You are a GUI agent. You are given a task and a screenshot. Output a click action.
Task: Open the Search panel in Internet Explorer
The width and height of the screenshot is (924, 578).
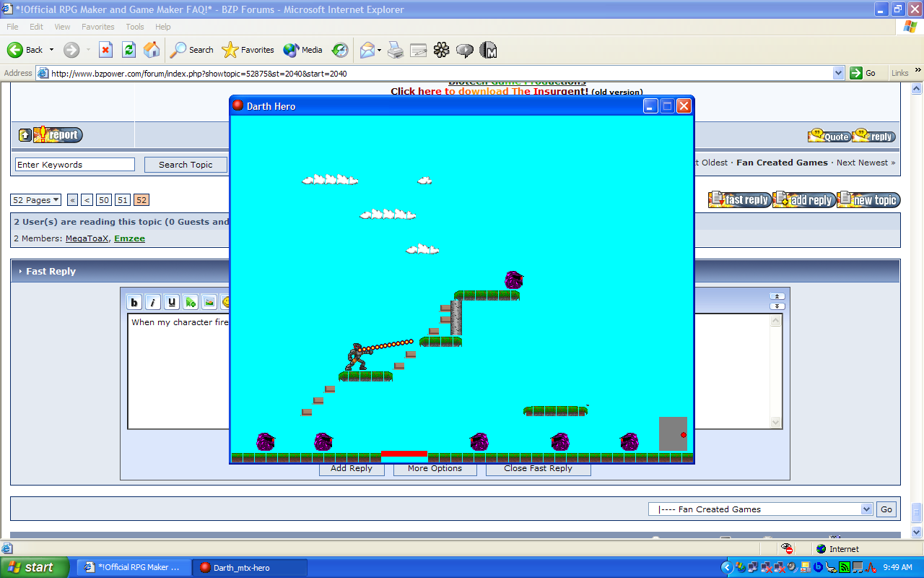191,50
